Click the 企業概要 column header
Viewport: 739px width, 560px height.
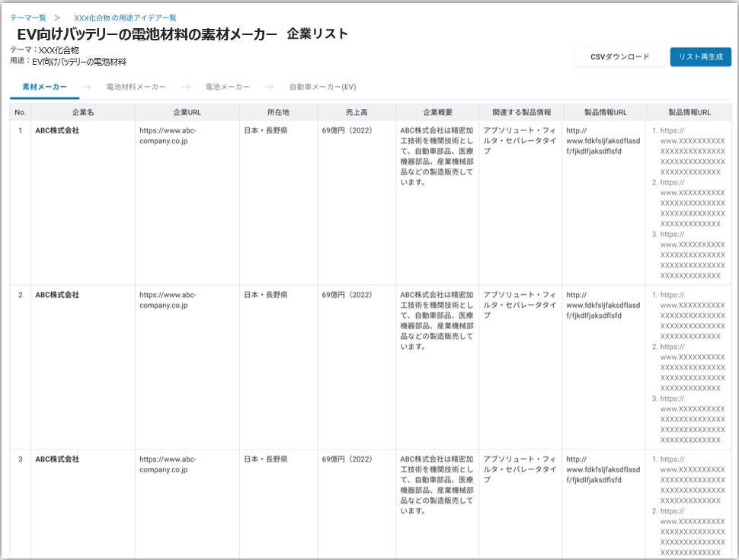[437, 112]
